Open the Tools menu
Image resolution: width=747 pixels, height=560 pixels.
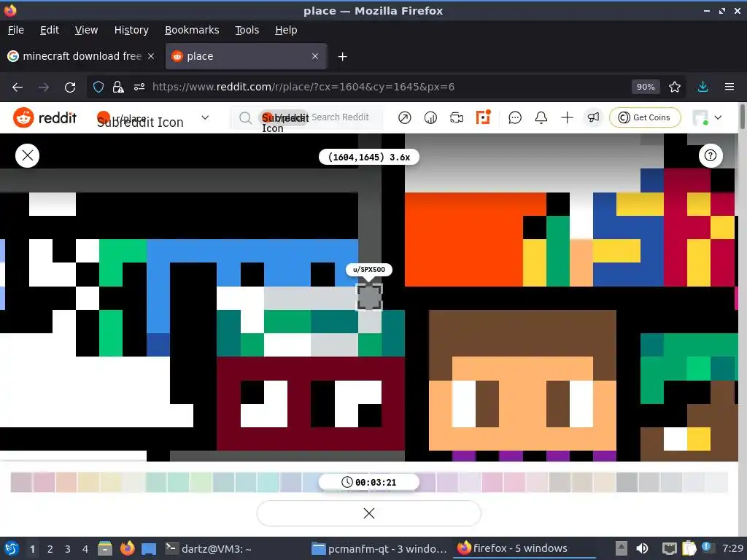pos(247,30)
